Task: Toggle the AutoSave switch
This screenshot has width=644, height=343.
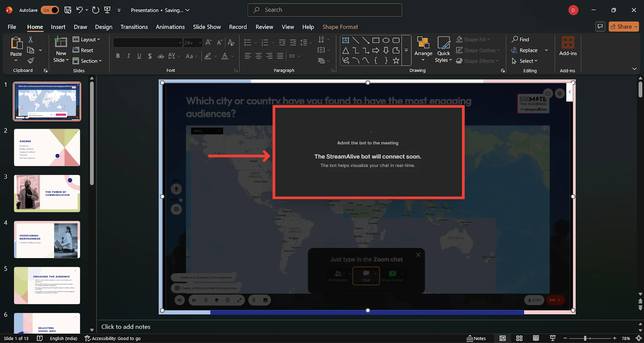Action: pos(50,10)
